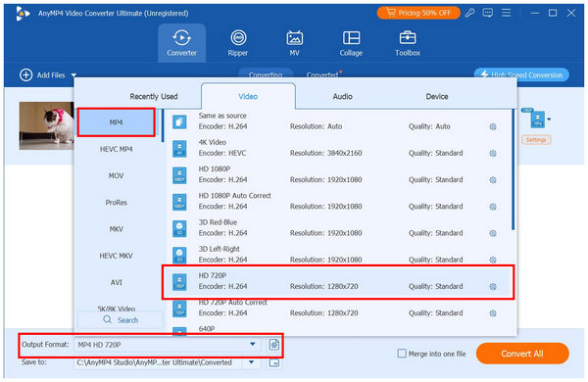Open the Output Format dropdown

click(253, 344)
